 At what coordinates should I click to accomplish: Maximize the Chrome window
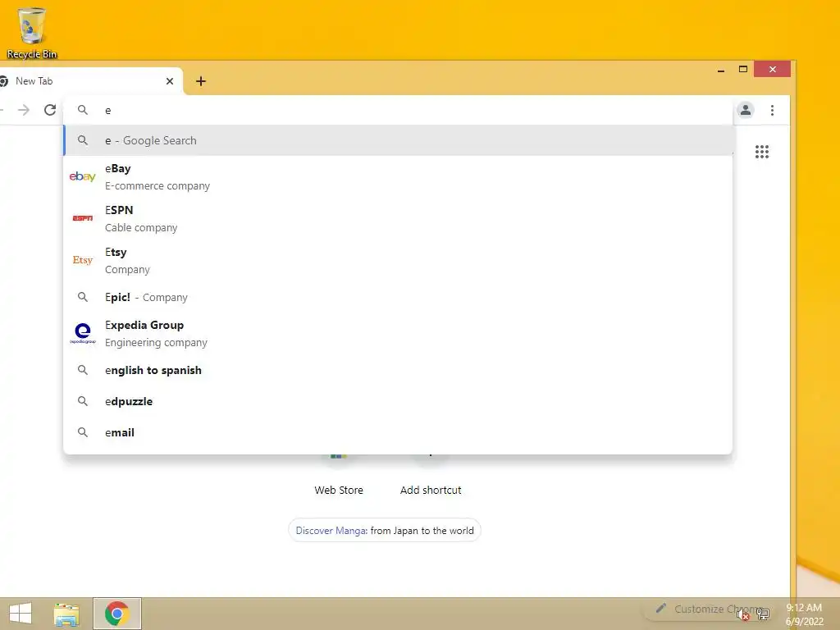point(743,69)
